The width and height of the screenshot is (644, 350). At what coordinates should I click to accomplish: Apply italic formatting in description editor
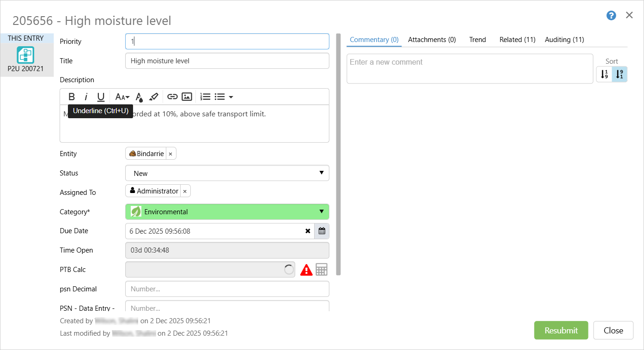86,97
